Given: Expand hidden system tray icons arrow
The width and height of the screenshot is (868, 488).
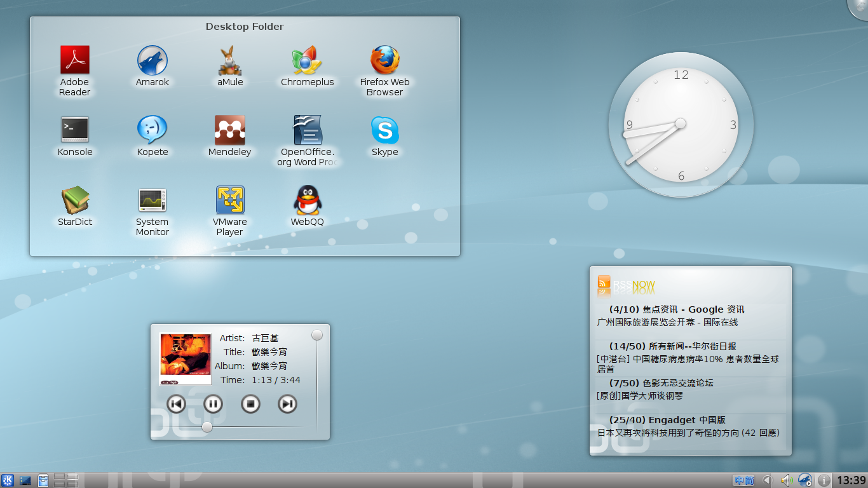Looking at the screenshot, I should pos(767,480).
